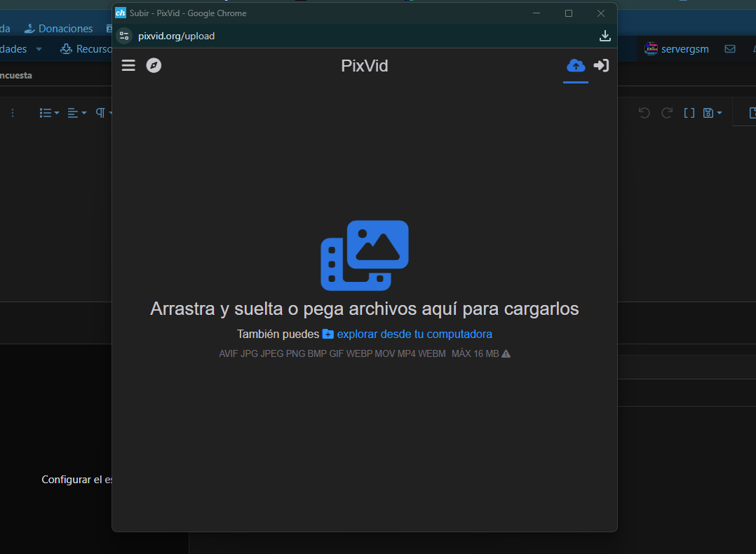Click the warning triangle next to MÁX 16 MB
Viewport: 756px width, 554px height.
point(506,353)
